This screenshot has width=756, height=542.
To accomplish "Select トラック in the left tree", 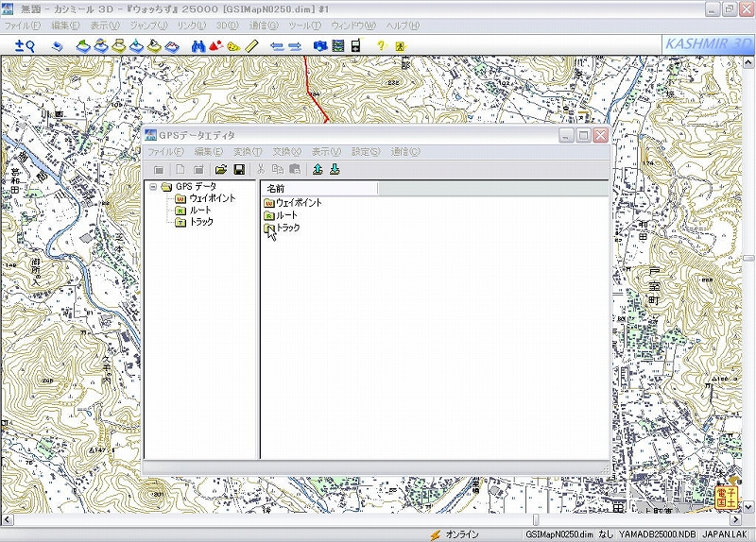I will pyautogui.click(x=201, y=222).
